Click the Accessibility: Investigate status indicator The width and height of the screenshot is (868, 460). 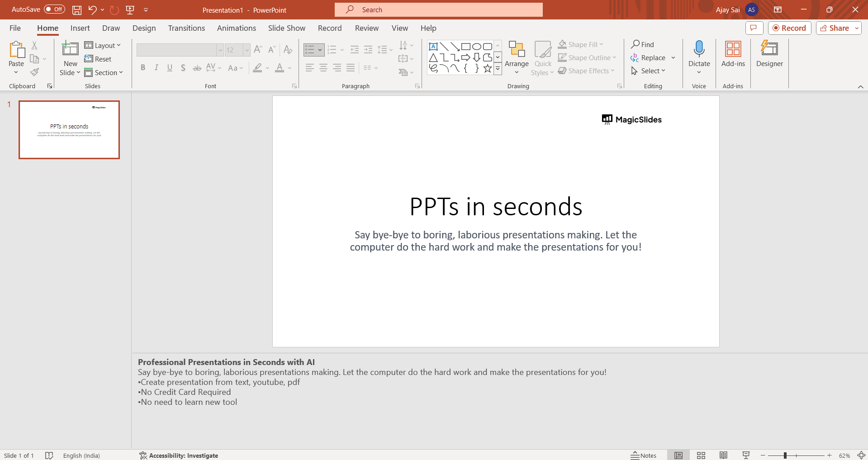pos(179,455)
